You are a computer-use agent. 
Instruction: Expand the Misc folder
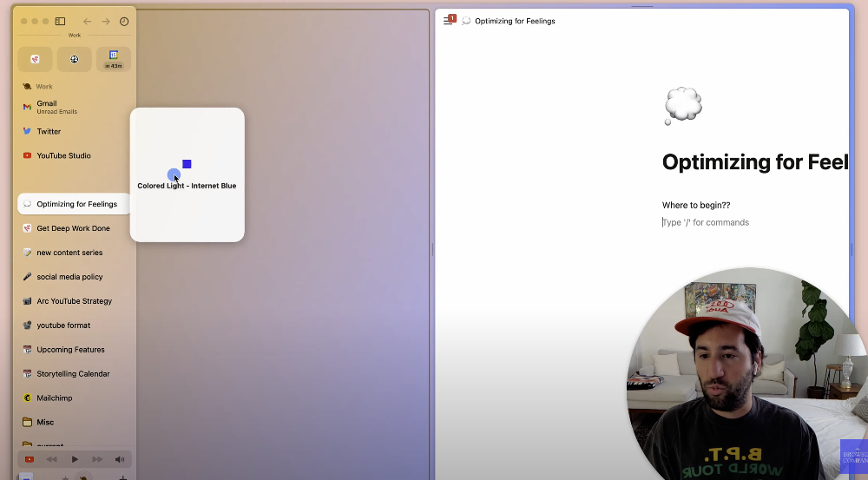74,422
